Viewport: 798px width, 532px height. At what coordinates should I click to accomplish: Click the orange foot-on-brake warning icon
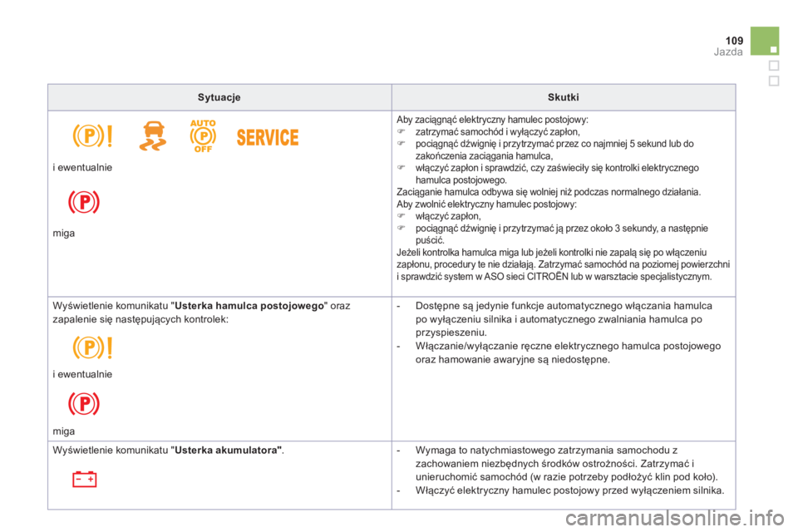151,136
